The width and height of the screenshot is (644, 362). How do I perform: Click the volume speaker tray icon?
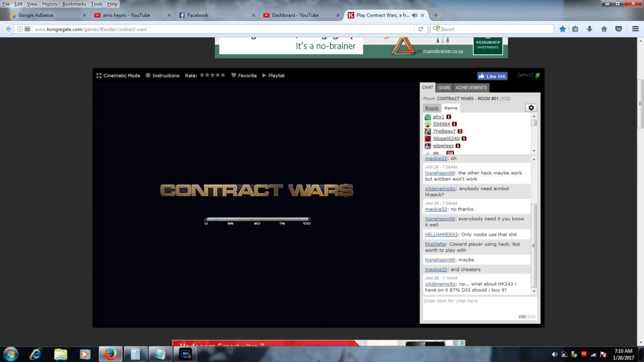(555, 354)
